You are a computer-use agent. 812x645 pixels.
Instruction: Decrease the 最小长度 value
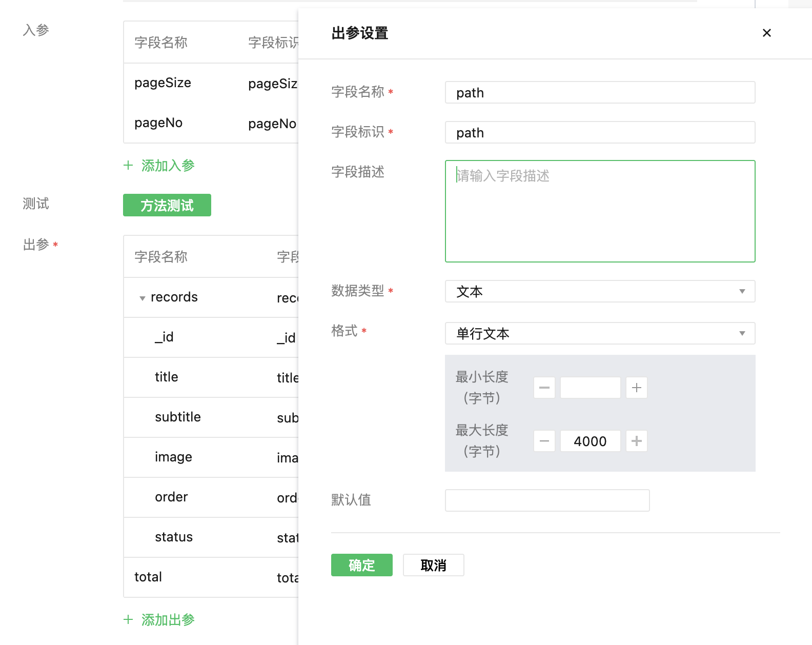544,388
